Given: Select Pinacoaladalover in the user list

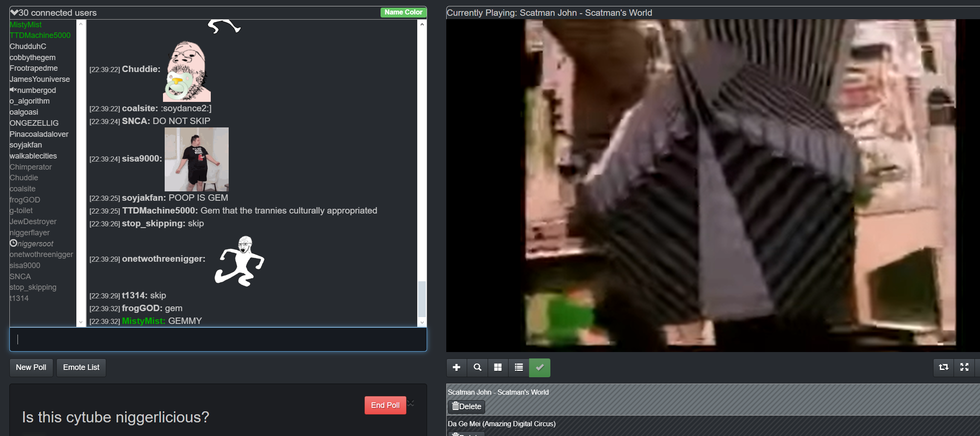Looking at the screenshot, I should [39, 134].
